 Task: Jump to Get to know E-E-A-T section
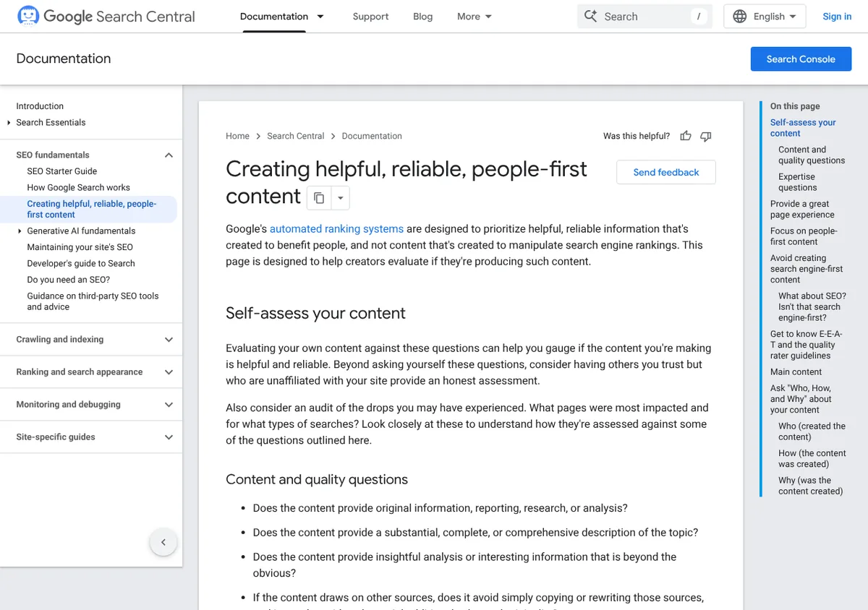(805, 345)
